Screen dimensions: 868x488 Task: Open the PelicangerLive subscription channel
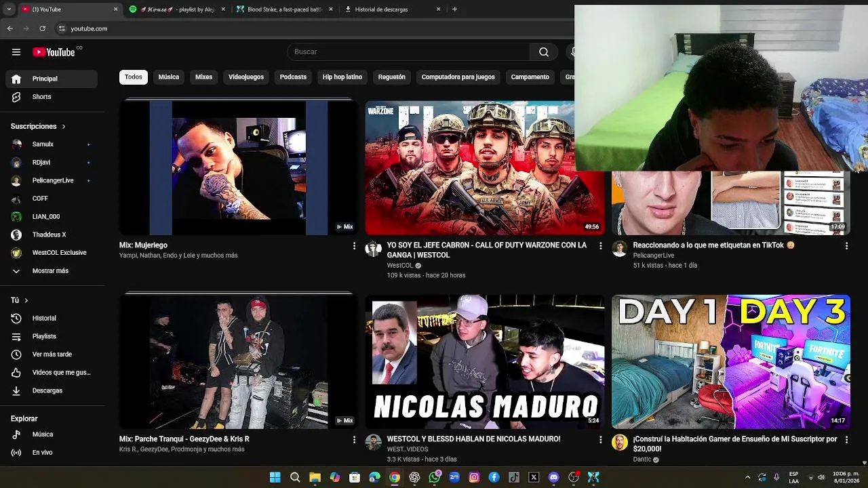pyautogui.click(x=52, y=180)
